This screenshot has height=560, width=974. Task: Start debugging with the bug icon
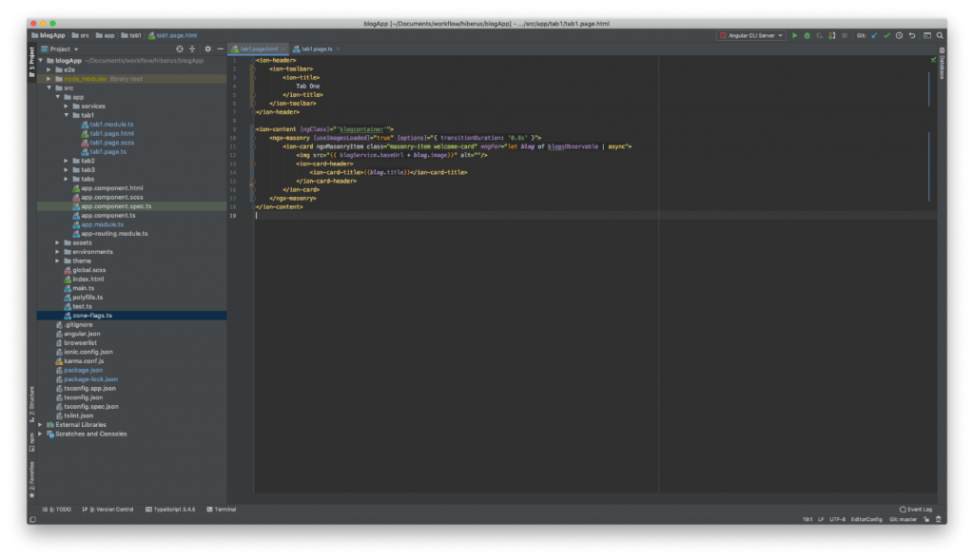coord(807,35)
